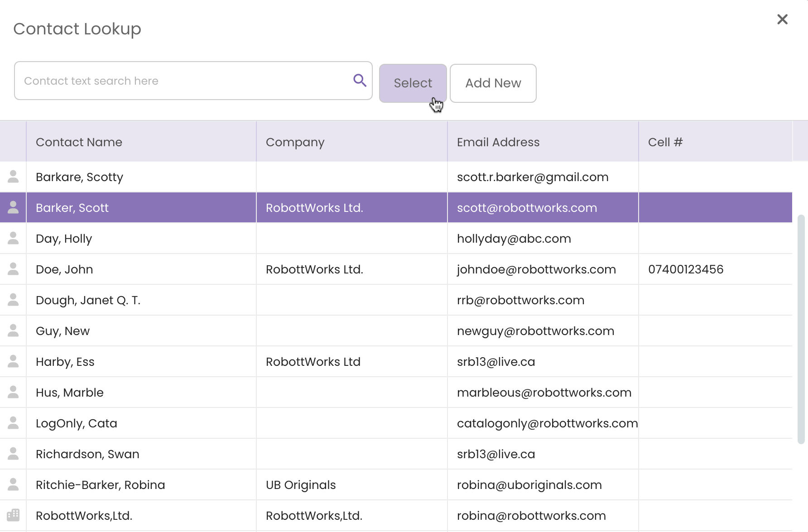Click the building icon beside RobottWorks,Ltd.

[13, 515]
